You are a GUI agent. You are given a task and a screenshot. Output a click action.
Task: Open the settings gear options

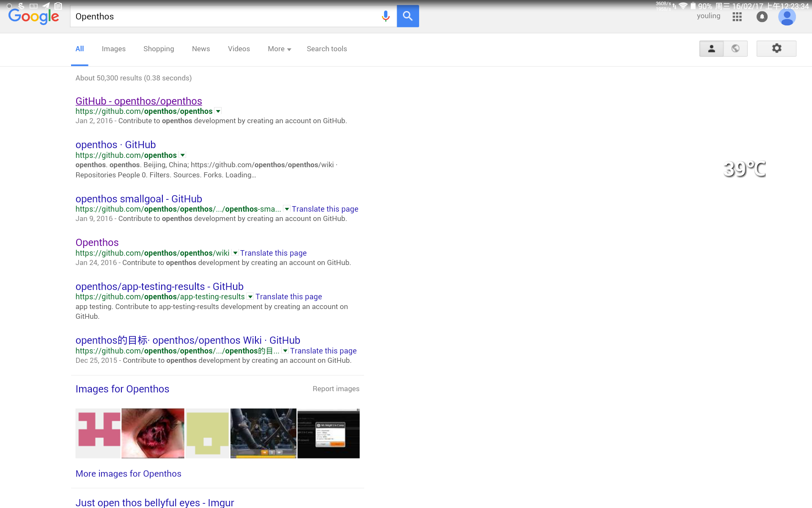point(776,49)
